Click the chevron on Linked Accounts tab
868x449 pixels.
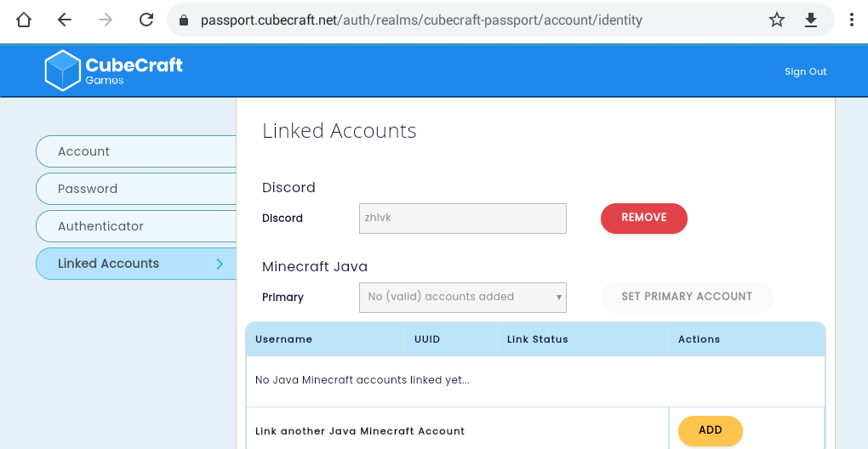tap(220, 264)
